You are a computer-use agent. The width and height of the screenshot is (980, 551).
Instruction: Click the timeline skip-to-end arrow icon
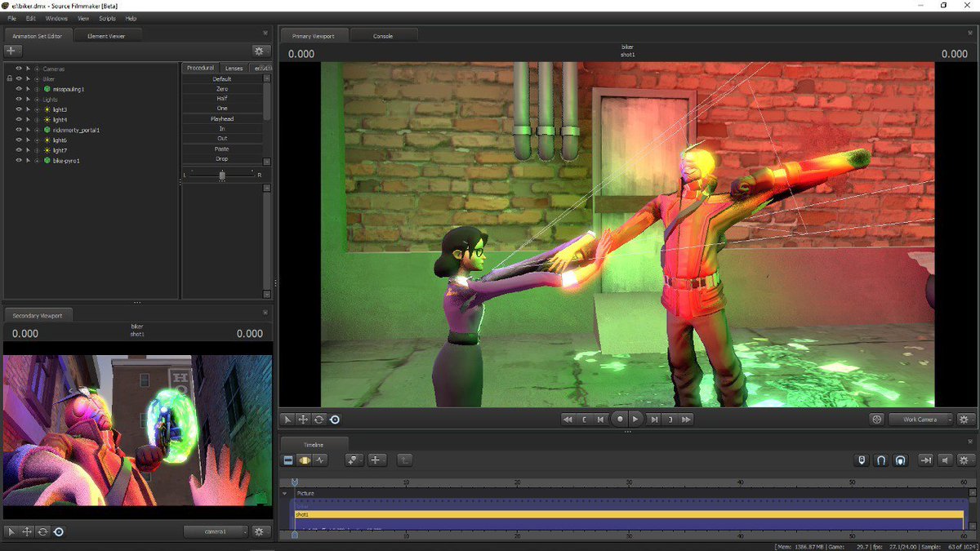tap(926, 460)
